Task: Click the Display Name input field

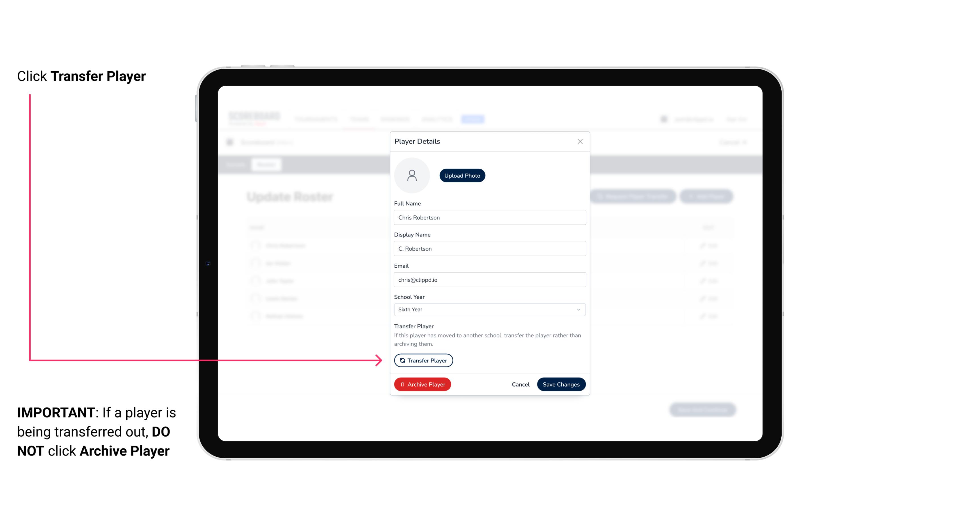Action: point(489,248)
